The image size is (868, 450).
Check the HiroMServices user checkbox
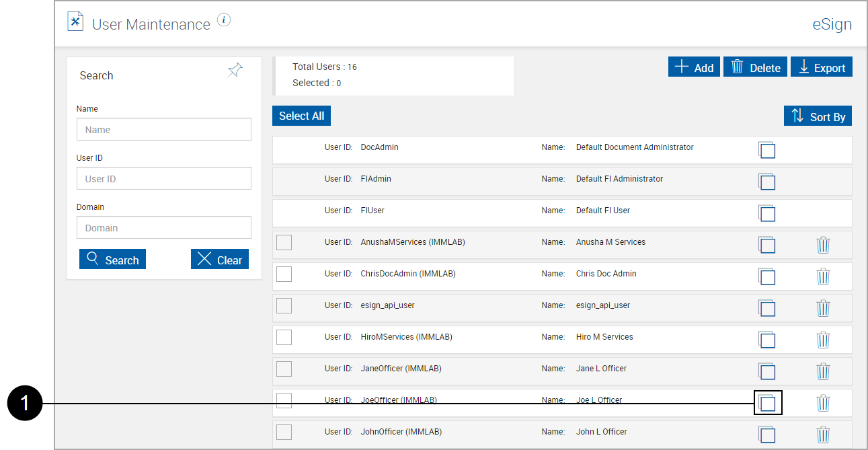(284, 337)
